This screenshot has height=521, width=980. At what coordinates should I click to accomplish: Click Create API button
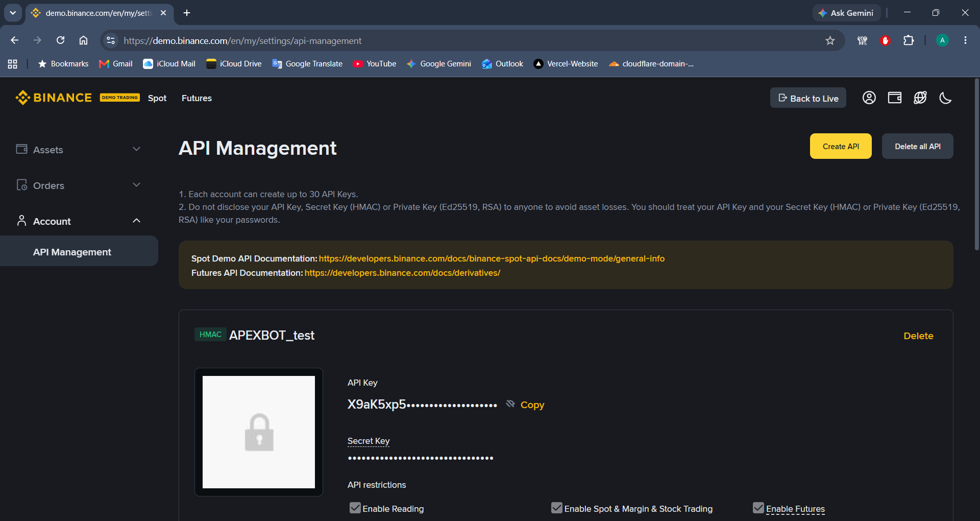(x=841, y=146)
